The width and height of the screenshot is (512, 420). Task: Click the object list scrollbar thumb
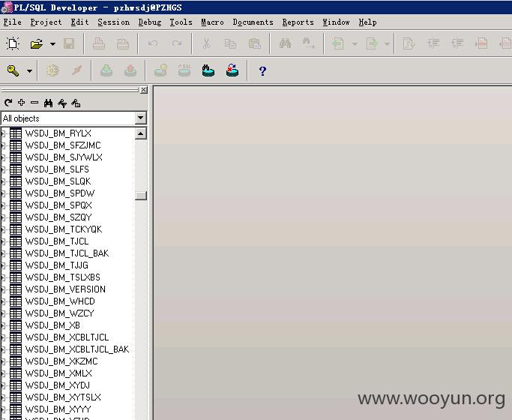[x=141, y=195]
